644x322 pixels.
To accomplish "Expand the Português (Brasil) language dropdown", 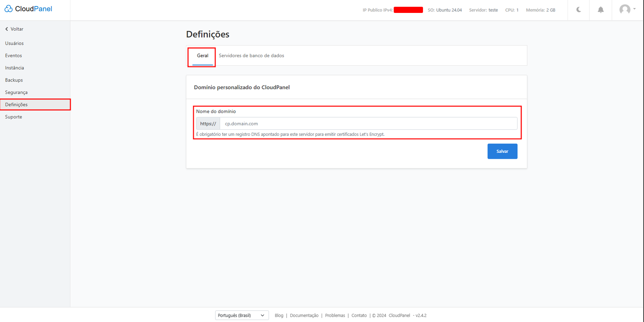I will click(x=242, y=315).
